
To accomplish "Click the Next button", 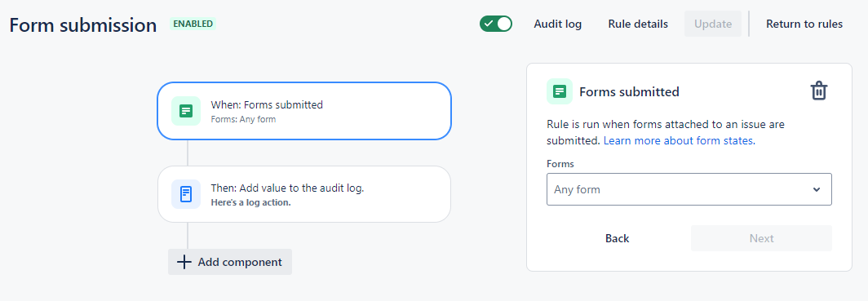I will [761, 238].
